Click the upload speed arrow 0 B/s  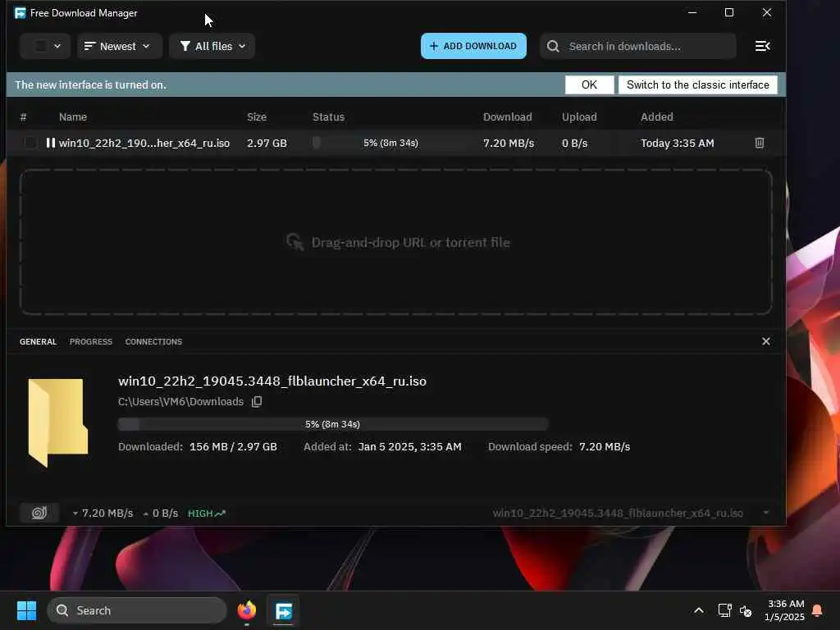pos(146,514)
